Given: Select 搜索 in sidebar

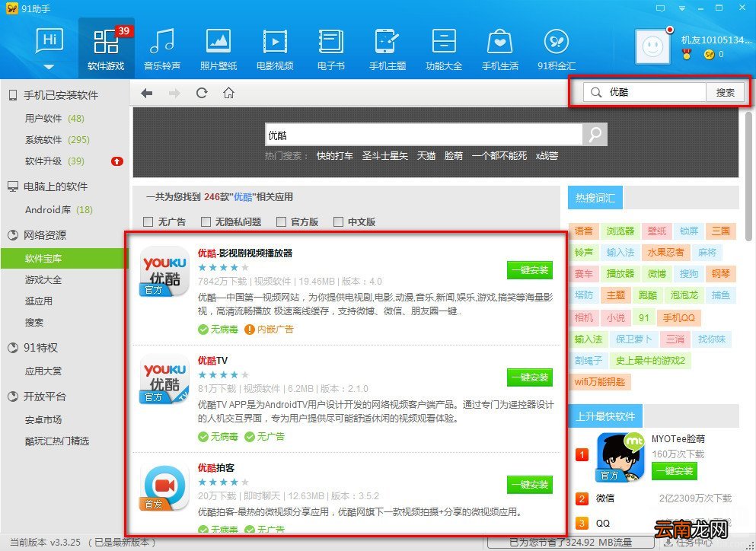Looking at the screenshot, I should tap(34, 322).
